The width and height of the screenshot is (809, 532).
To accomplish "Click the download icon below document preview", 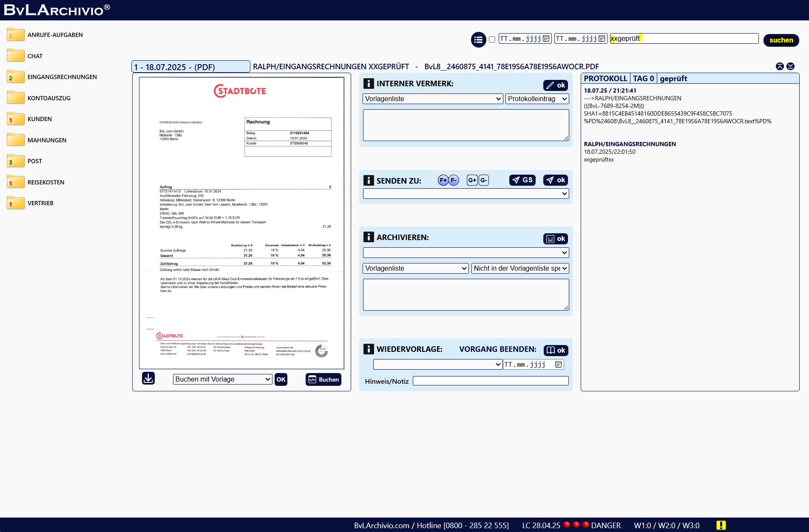I will click(148, 378).
